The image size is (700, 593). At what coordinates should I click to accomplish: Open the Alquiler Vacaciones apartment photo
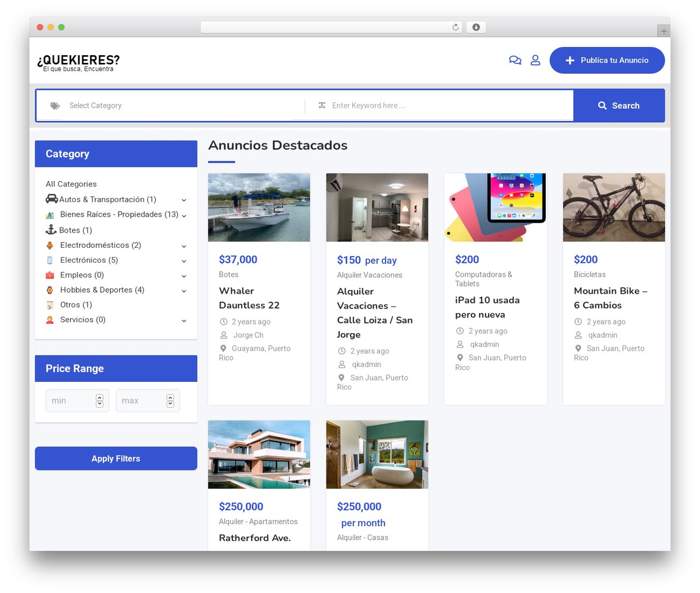click(377, 207)
